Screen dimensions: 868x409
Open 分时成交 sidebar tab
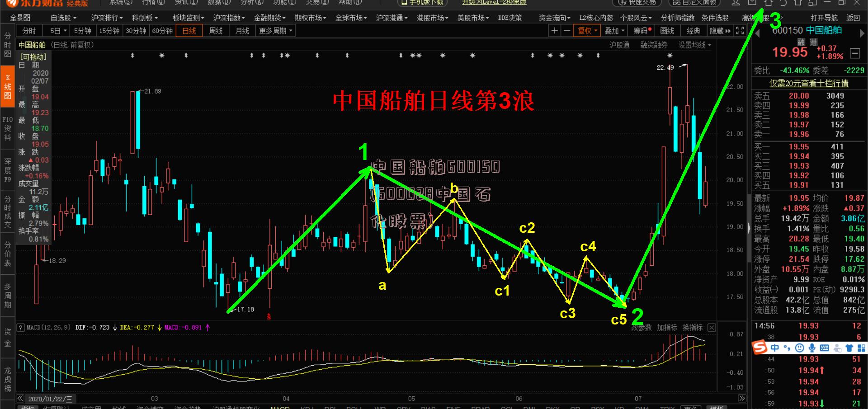(x=7, y=212)
